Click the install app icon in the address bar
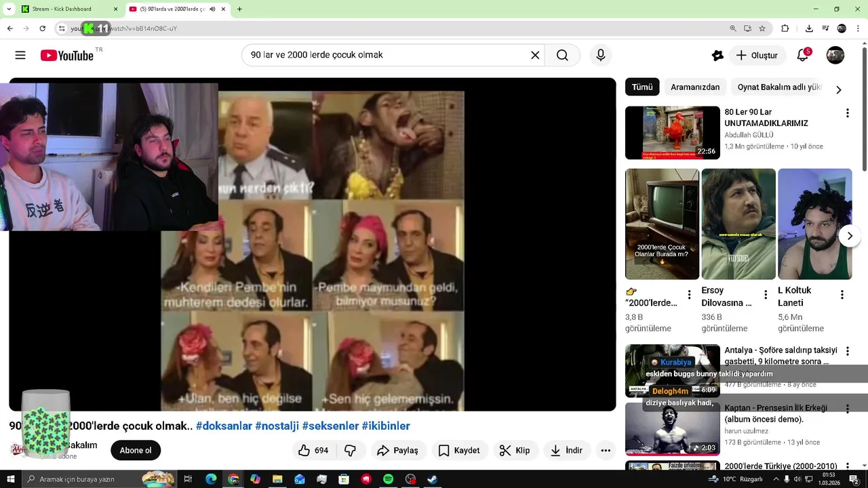Viewport: 868px width, 488px height. [x=747, y=28]
